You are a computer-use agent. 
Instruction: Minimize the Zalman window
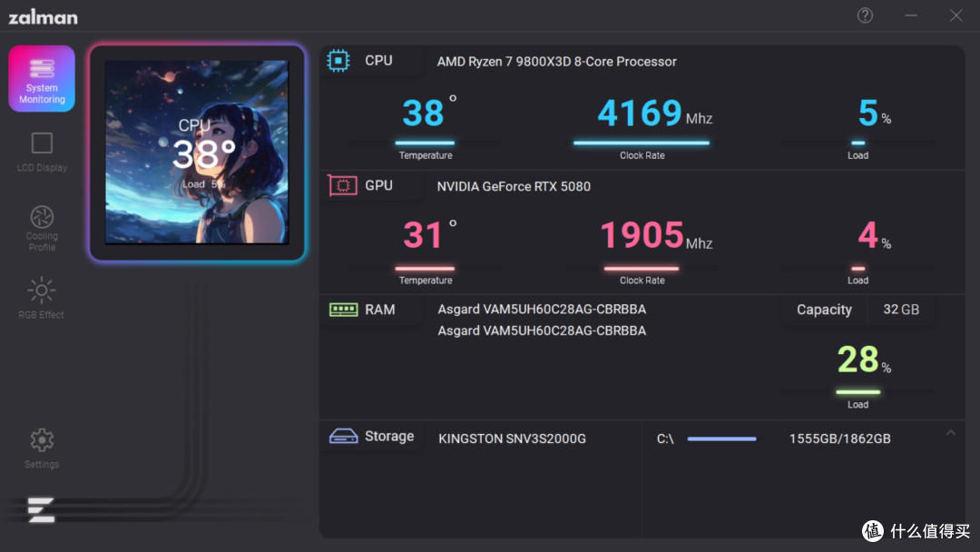pyautogui.click(x=911, y=15)
